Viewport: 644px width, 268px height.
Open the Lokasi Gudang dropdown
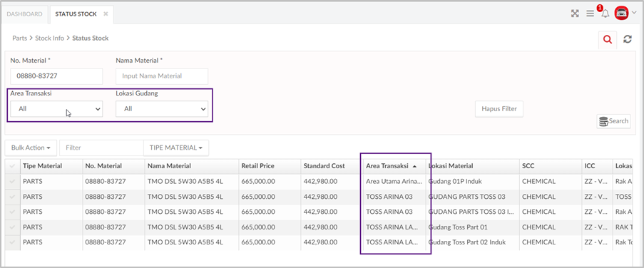point(162,109)
